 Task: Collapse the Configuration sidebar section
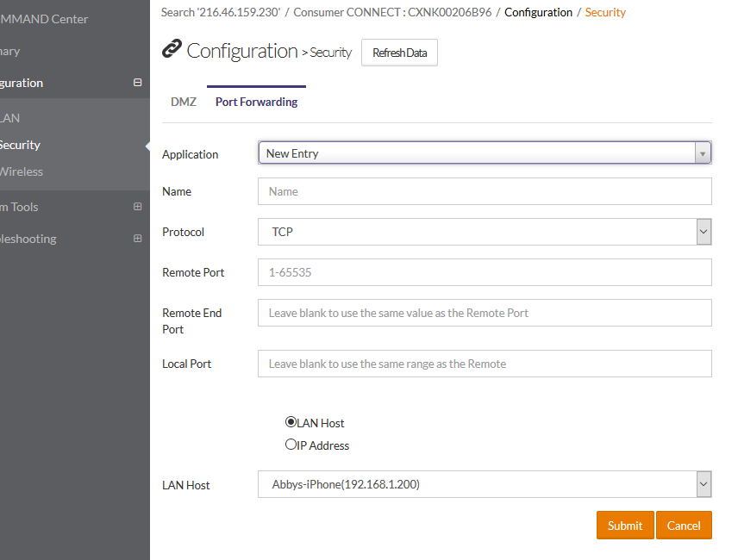pyautogui.click(x=137, y=83)
